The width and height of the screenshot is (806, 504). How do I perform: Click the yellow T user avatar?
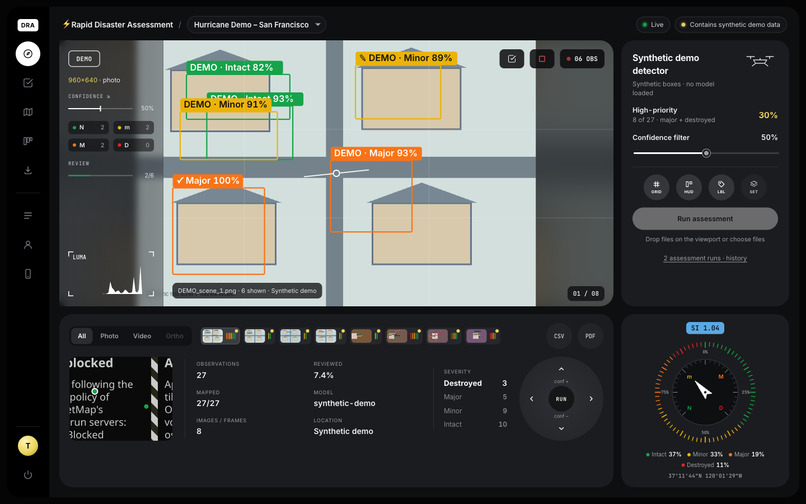tap(28, 446)
